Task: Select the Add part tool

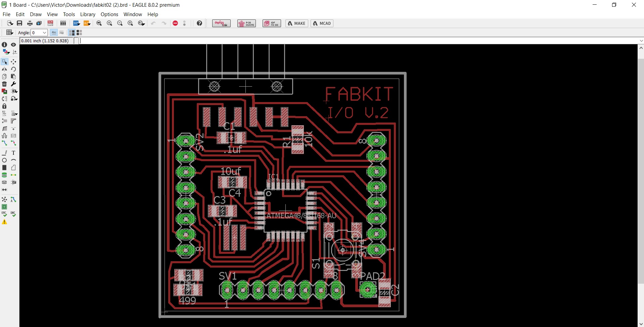Action: click(4, 91)
